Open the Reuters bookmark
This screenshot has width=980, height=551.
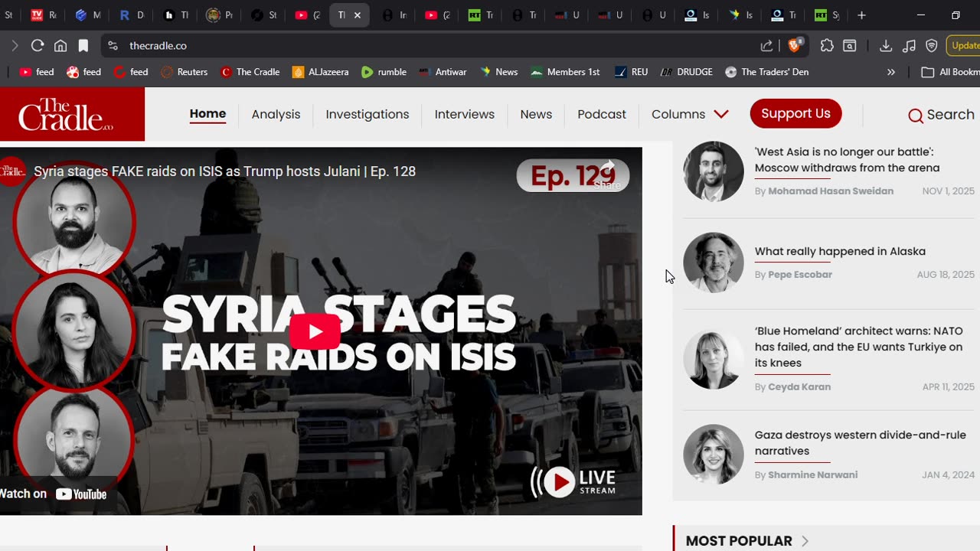point(185,72)
